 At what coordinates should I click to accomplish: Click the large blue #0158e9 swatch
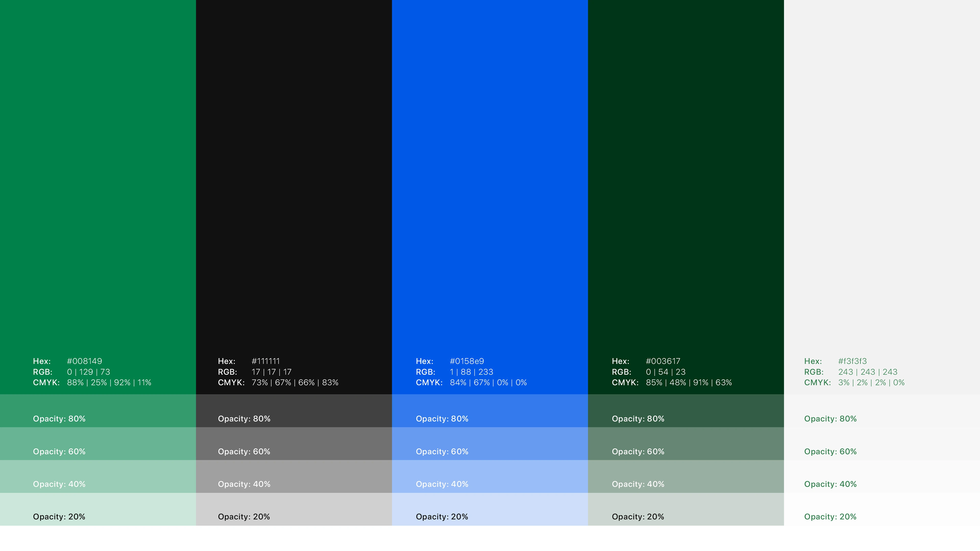490,171
